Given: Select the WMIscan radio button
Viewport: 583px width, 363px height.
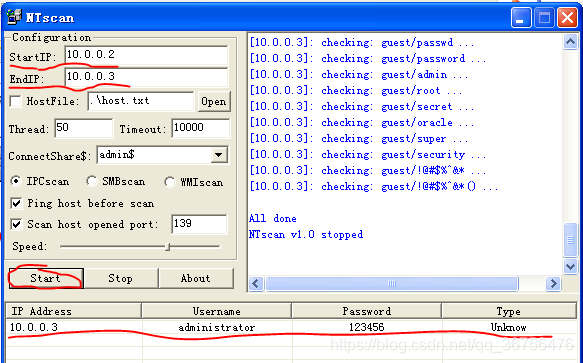Looking at the screenshot, I should 170,182.
